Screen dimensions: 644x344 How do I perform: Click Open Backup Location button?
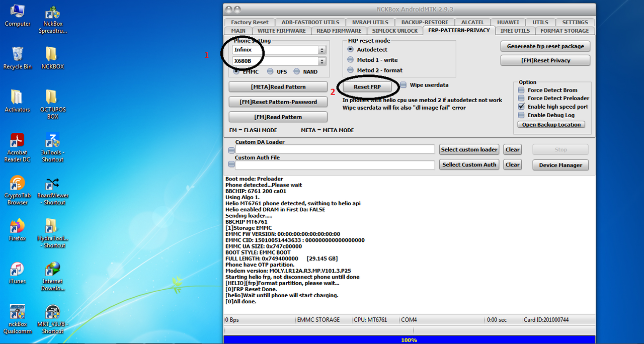click(551, 125)
